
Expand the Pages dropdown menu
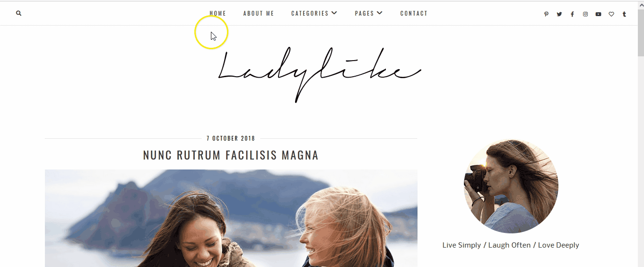click(369, 13)
